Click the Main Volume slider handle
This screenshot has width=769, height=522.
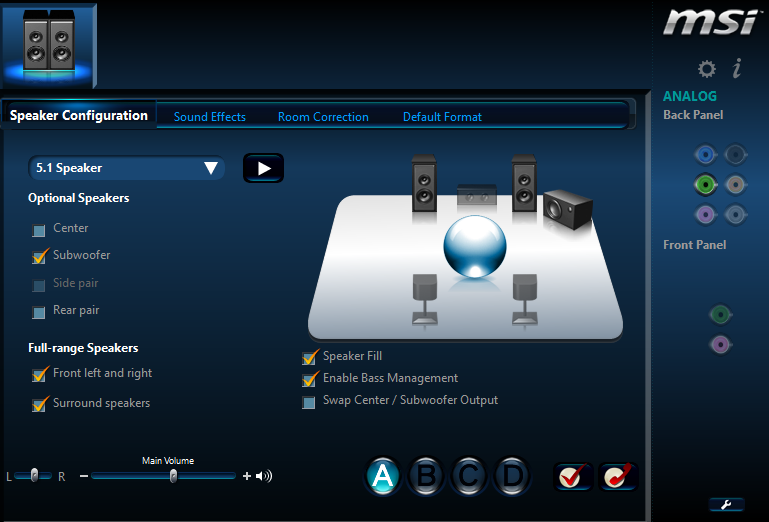coord(173,476)
